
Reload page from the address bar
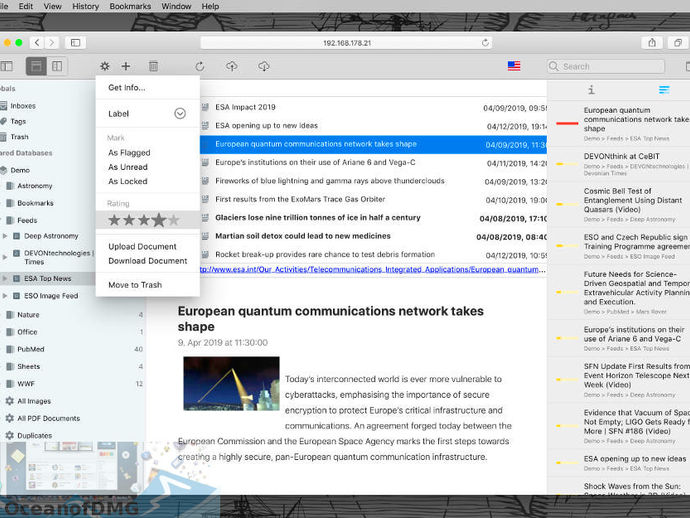pos(485,43)
